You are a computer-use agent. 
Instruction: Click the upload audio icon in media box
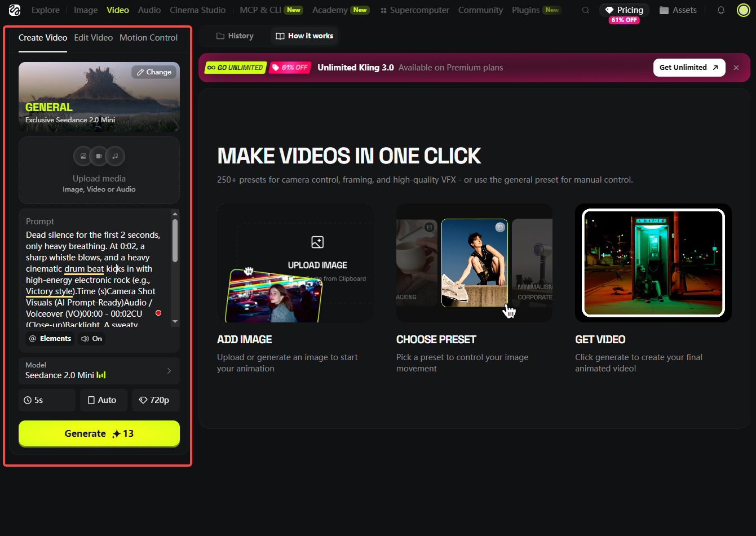115,156
